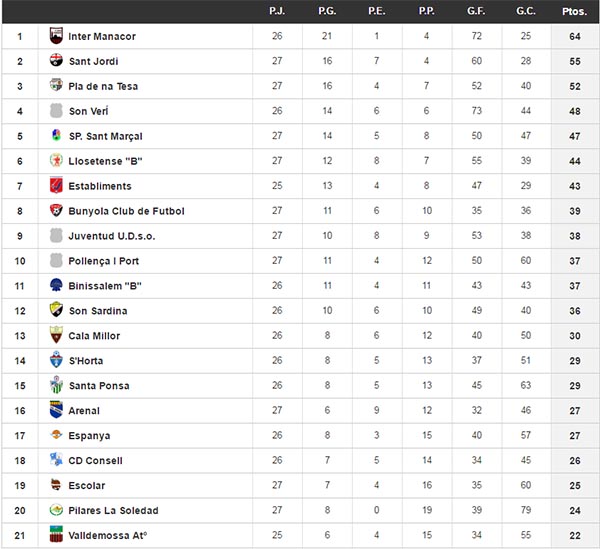Click the Valldemossa At° team badge
Image resolution: width=600 pixels, height=549 pixels.
click(x=56, y=534)
